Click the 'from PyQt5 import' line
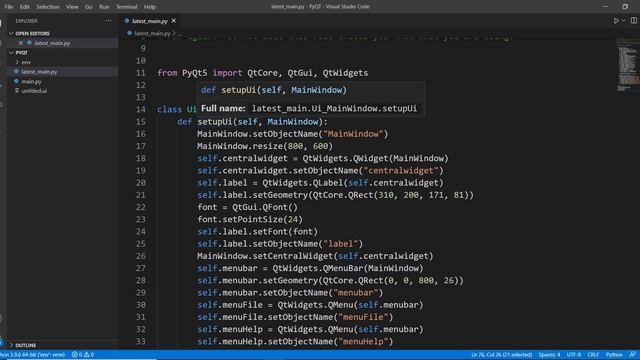Viewport: 640px width, 360px height. coord(262,73)
